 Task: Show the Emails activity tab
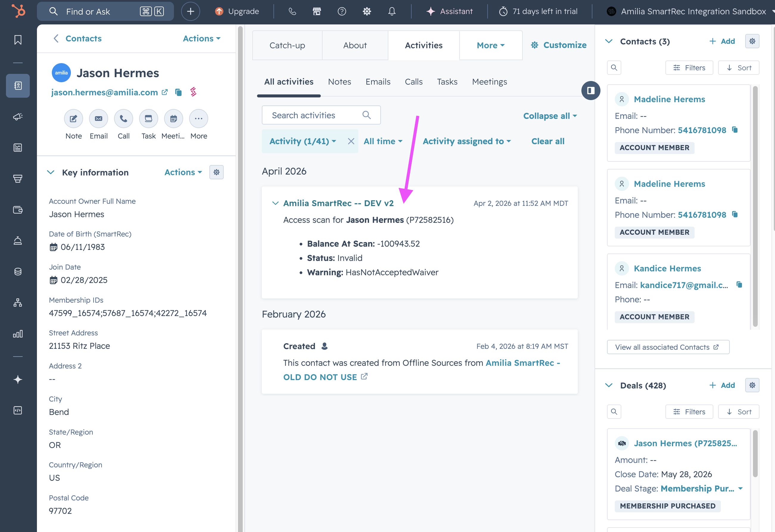coord(378,82)
